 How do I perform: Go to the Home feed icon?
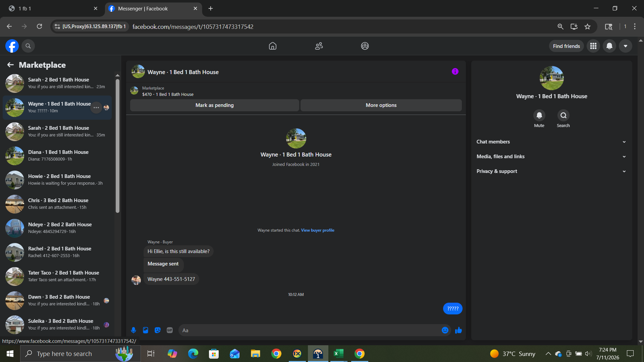tap(273, 46)
